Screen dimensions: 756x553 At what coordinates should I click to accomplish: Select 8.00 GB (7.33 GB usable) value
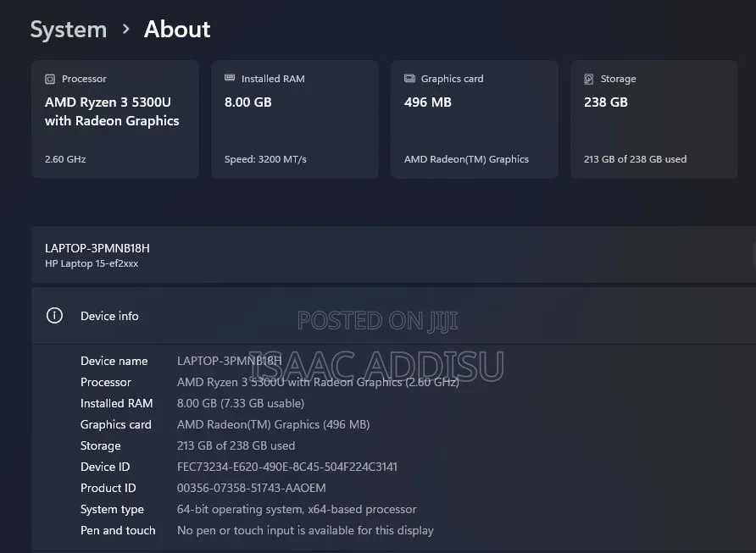(x=241, y=403)
